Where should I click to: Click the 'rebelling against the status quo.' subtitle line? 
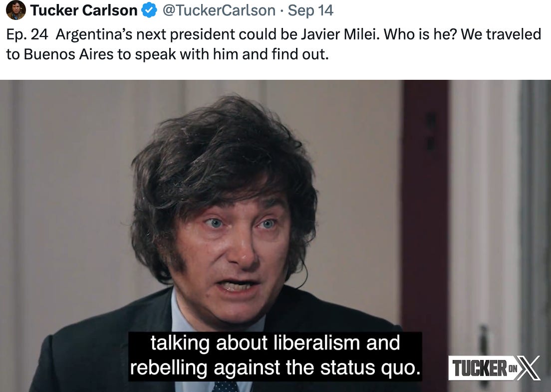275,368
